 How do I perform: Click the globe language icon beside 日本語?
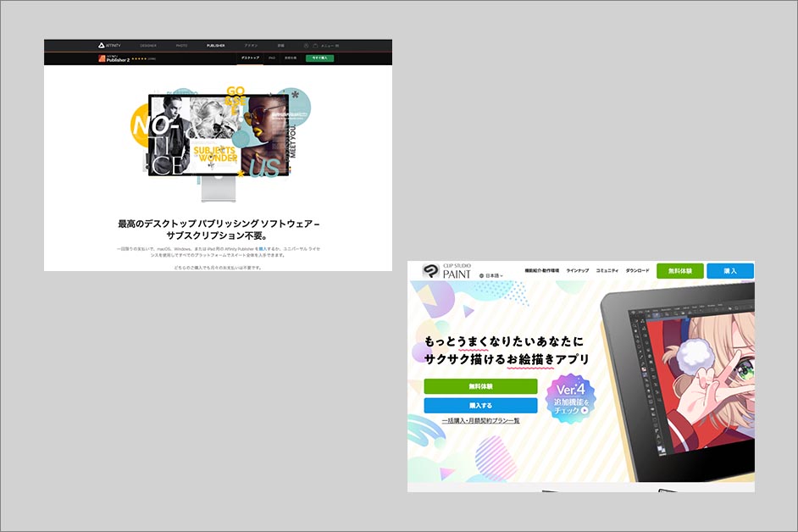pos(482,276)
